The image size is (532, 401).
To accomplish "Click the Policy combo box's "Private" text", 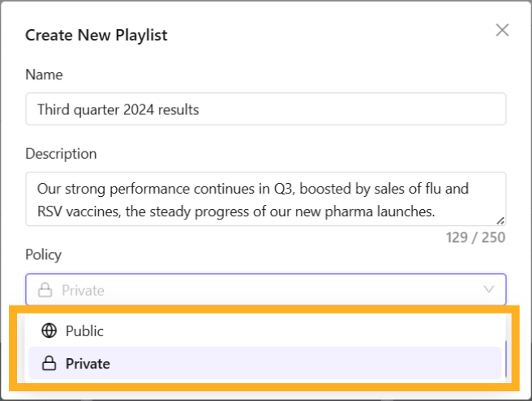I will (82, 290).
